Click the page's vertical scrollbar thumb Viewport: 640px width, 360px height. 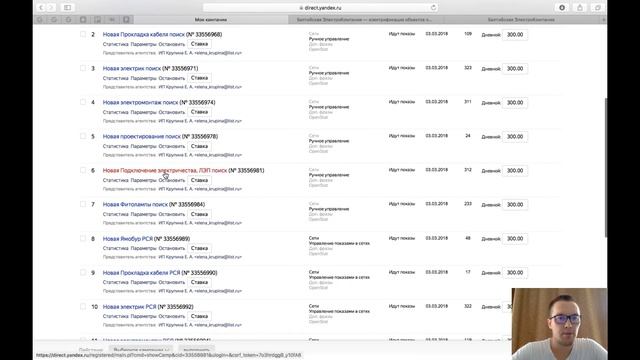click(x=606, y=167)
